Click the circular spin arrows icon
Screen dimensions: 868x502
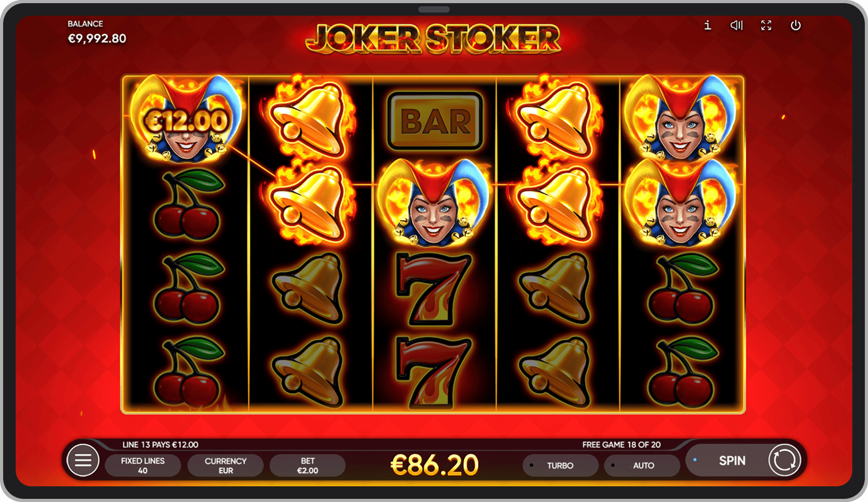click(x=784, y=460)
